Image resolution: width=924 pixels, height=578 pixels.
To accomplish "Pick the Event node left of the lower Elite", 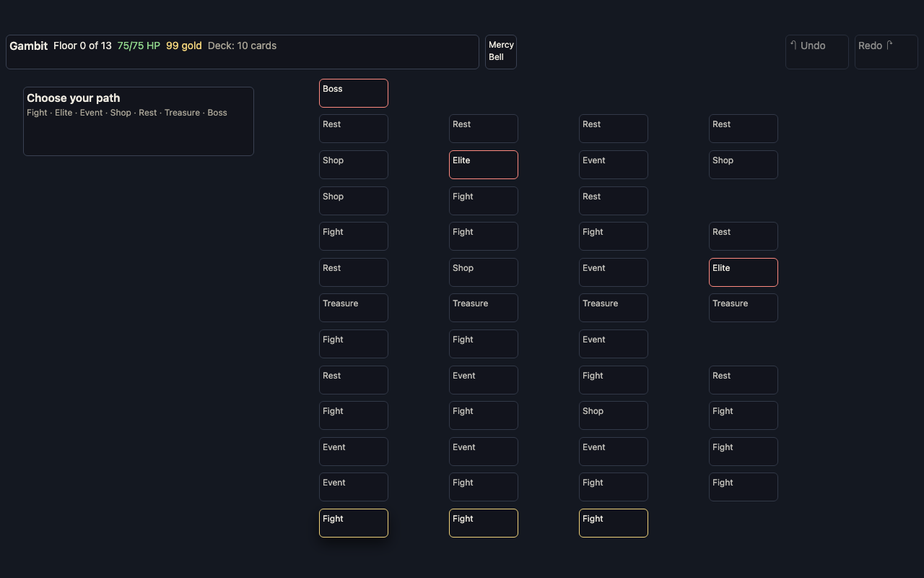I will coord(614,272).
